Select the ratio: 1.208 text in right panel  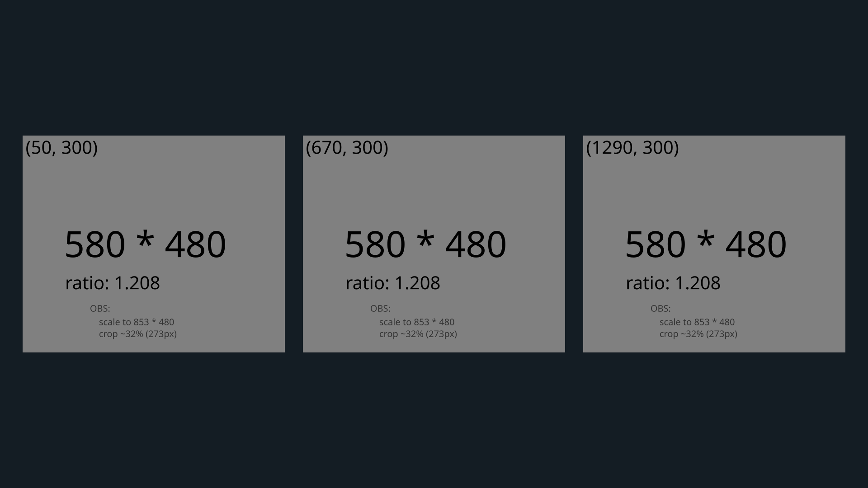click(673, 283)
